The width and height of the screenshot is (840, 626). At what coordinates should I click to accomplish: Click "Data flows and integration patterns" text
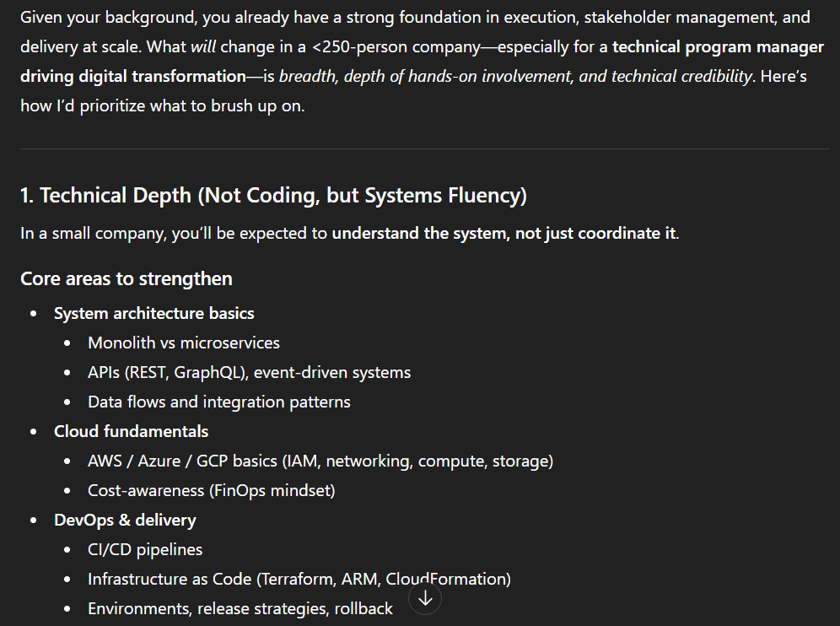tap(218, 402)
